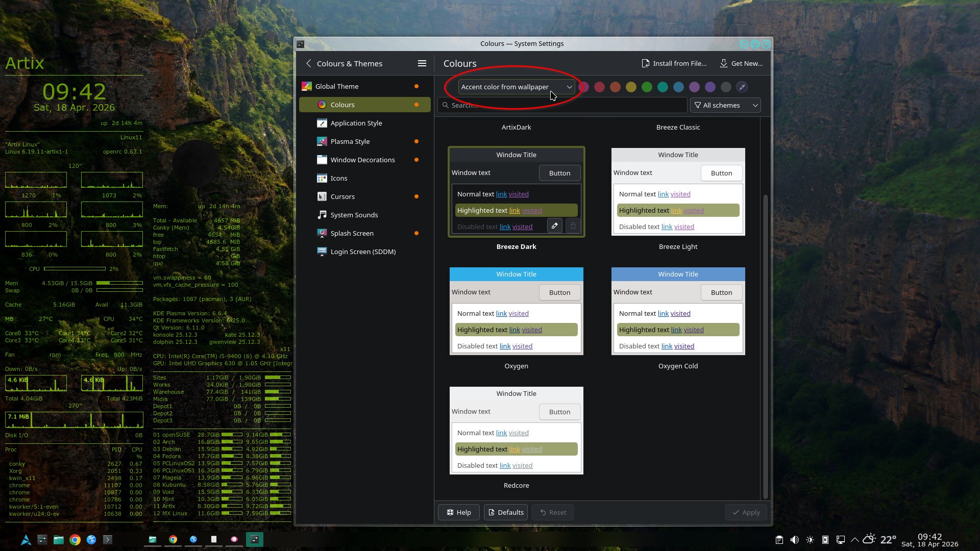This screenshot has width=980, height=551.
Task: Open the Accent color from wallpaper dropdown
Action: tap(516, 87)
